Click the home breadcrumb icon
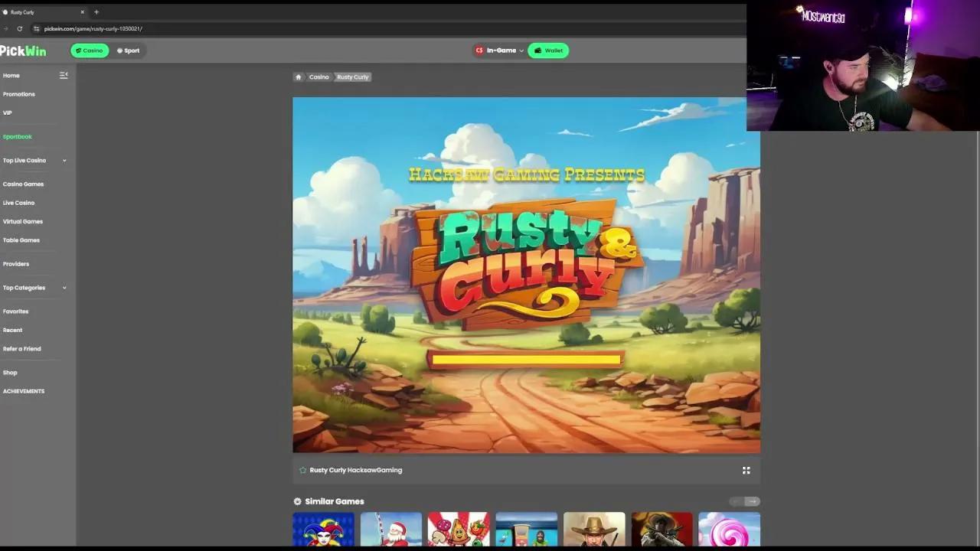This screenshot has height=551, width=980. tap(299, 77)
